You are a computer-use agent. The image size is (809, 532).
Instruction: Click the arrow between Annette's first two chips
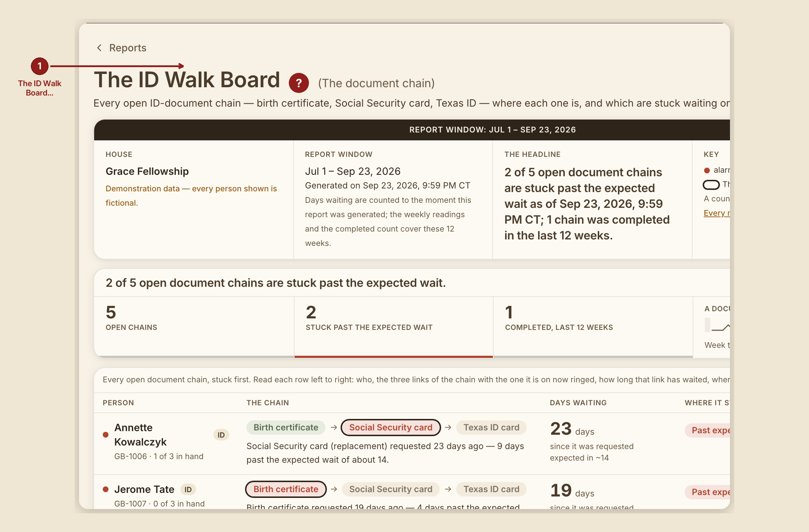click(334, 427)
